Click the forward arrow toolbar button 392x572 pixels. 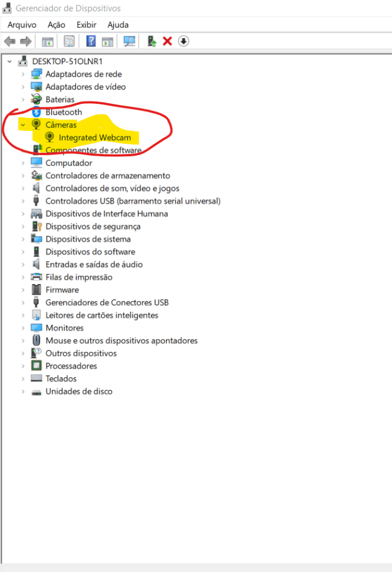[26, 41]
